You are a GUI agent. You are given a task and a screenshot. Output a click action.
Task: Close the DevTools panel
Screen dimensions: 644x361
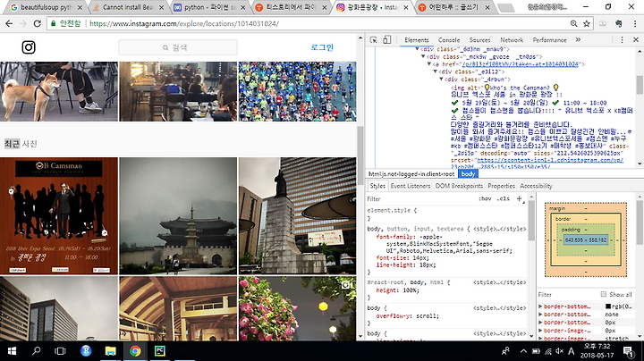click(636, 40)
